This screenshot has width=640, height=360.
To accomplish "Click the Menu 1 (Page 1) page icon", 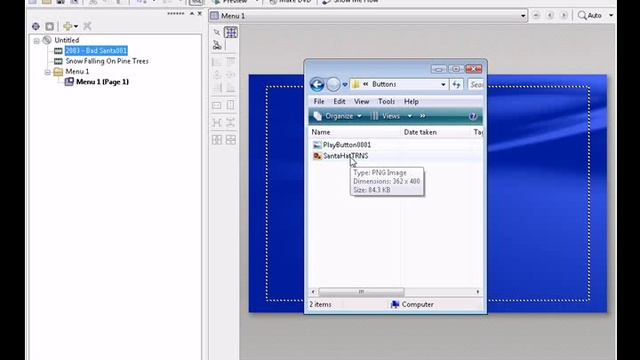I will tap(69, 82).
